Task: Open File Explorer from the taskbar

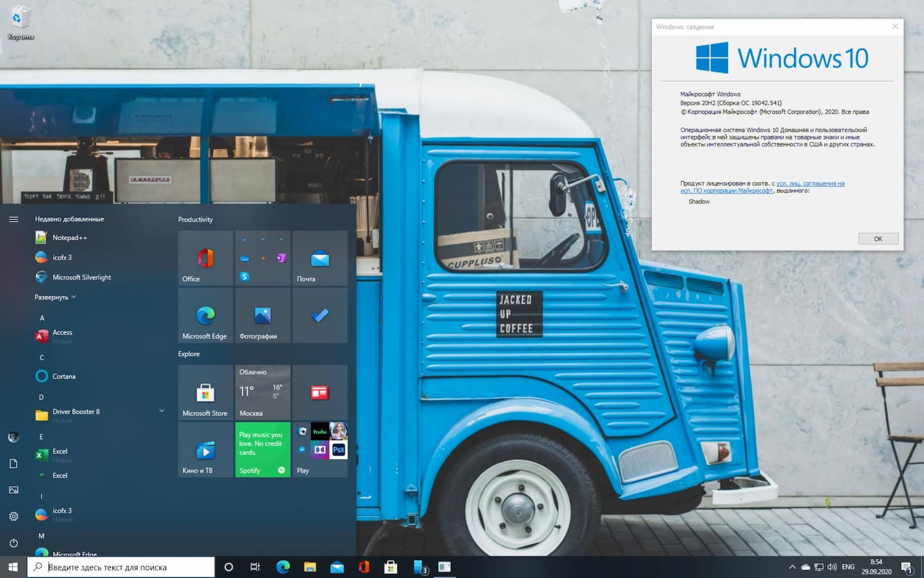Action: (x=310, y=567)
